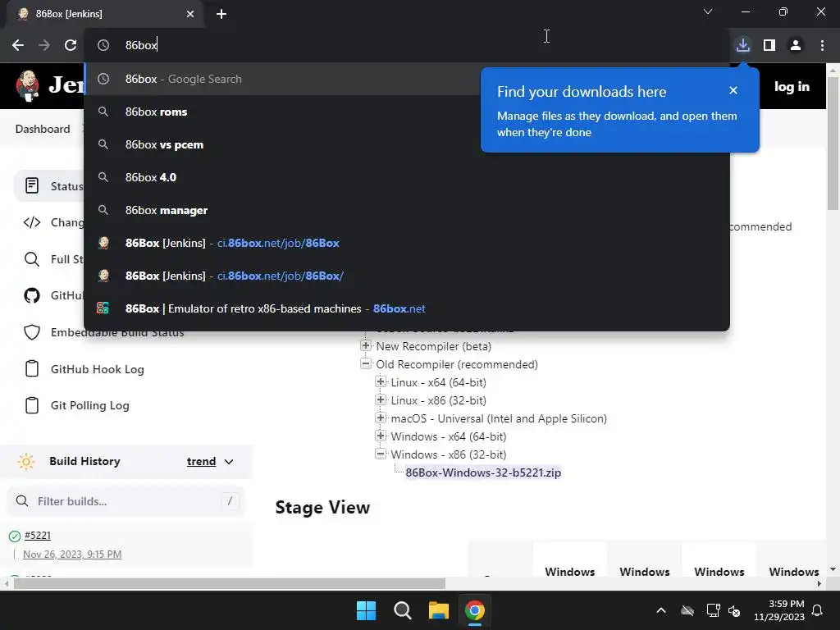Viewport: 840px width, 630px height.
Task: Open the tab search chevron
Action: coord(708,11)
